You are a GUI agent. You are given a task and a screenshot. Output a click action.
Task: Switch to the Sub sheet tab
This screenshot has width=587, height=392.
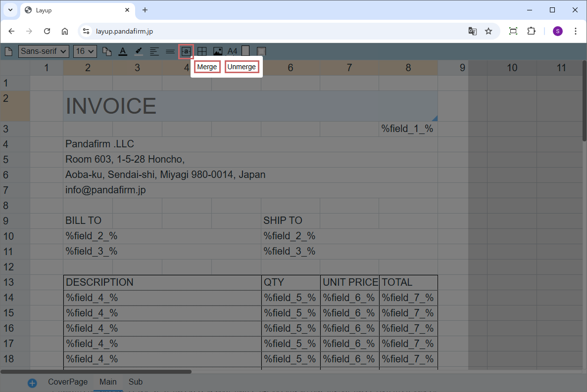pos(135,382)
